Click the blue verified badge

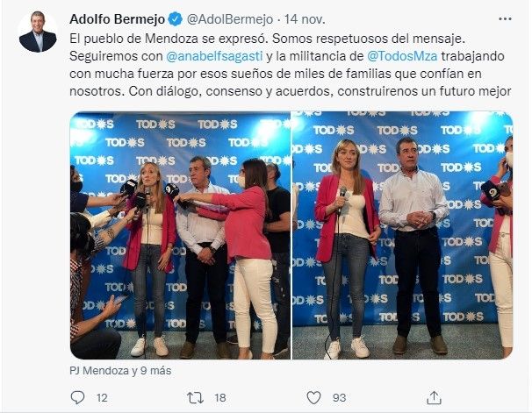point(176,19)
